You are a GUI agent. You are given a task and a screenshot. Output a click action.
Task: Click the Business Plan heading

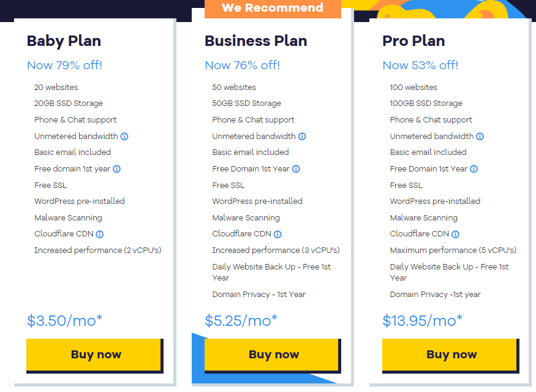255,41
